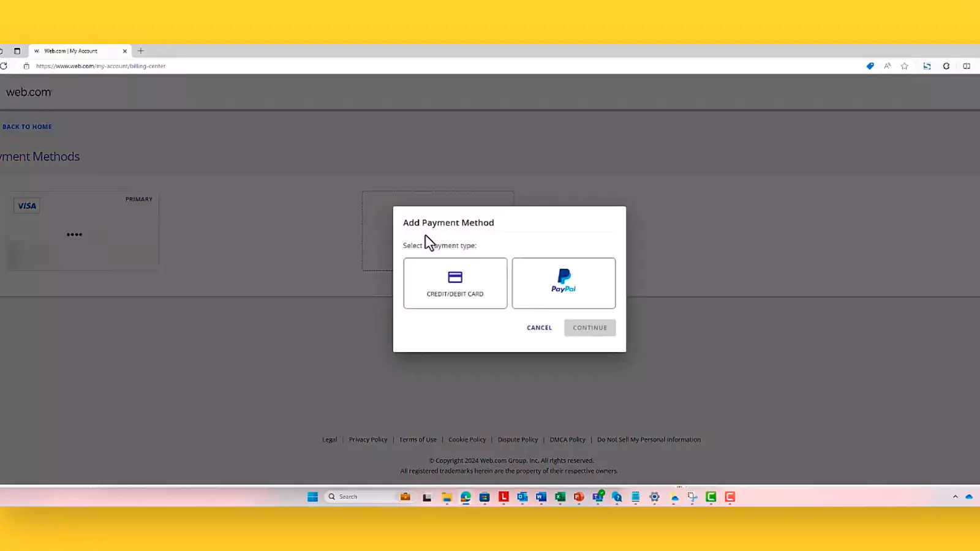Screen dimensions: 980x551
Task: Open the tab actions icon left of tab
Action: pos(17,51)
